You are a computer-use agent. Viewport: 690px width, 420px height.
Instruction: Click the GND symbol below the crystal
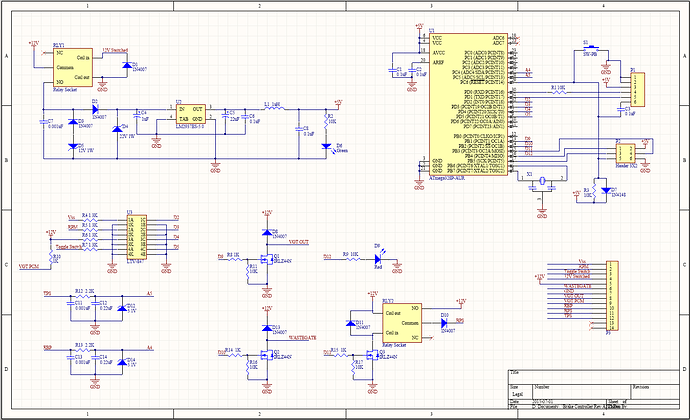[542, 215]
